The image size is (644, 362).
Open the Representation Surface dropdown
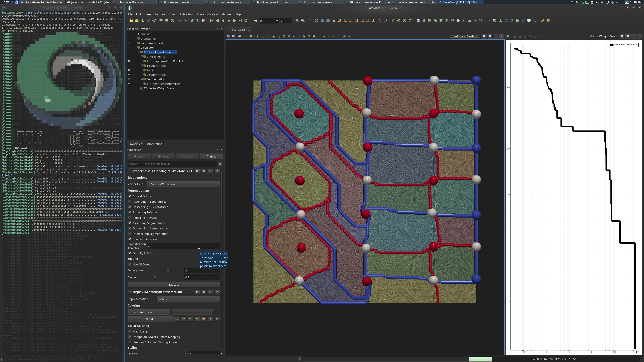(x=188, y=299)
